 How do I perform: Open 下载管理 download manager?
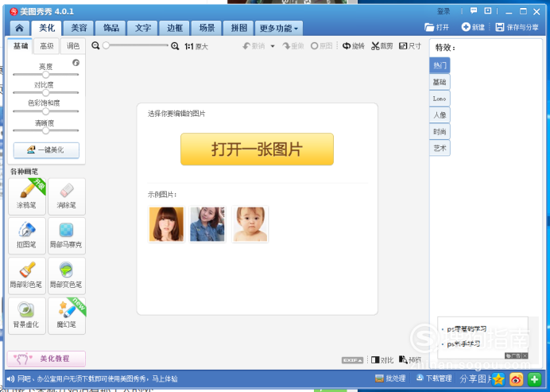click(434, 378)
